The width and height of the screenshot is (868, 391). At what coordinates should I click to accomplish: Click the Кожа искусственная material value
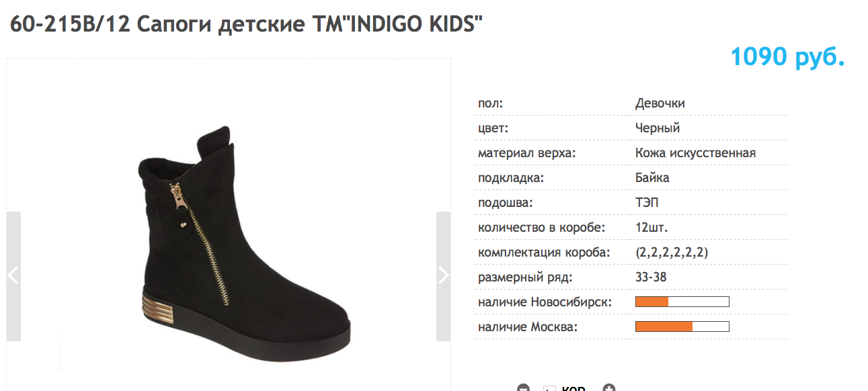coord(695,153)
